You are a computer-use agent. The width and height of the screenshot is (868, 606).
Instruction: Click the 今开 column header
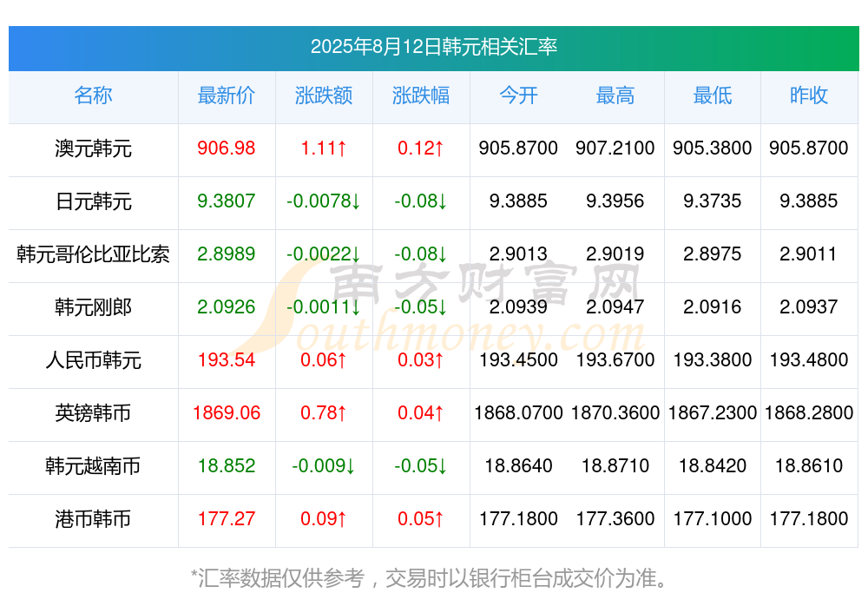518,96
